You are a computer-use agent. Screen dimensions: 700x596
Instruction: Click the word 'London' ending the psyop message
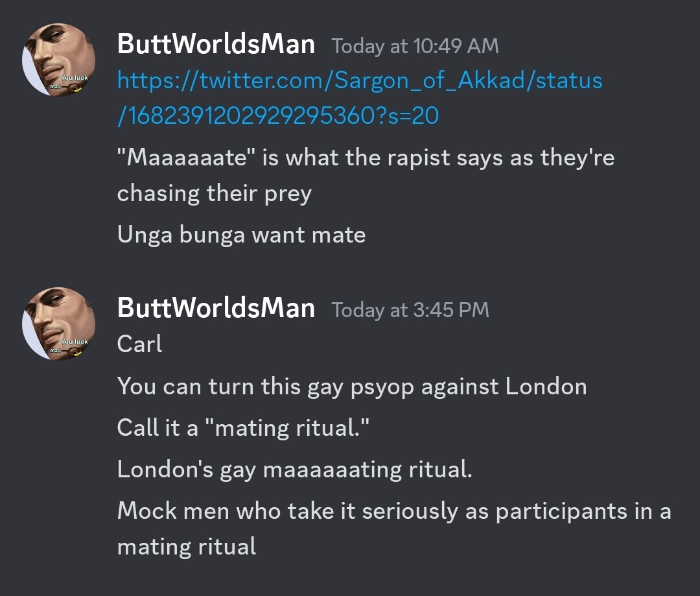click(x=546, y=386)
